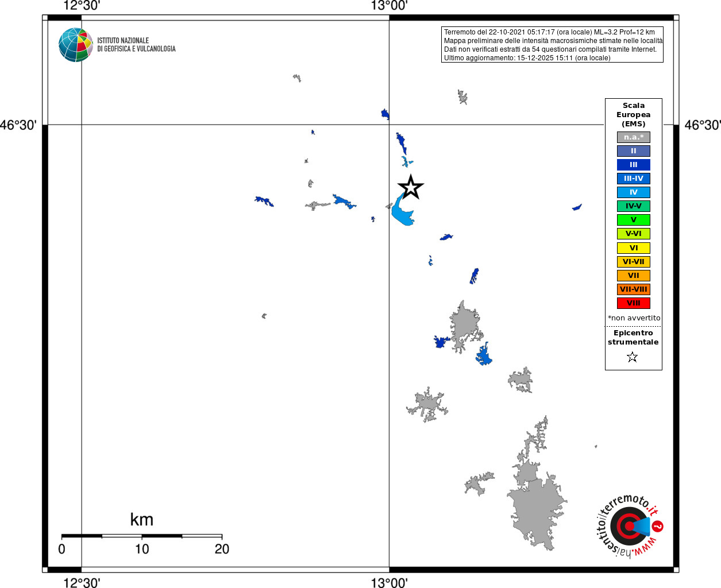Select the orange VII legend swatch
The height and width of the screenshot is (588, 721).
634,276
